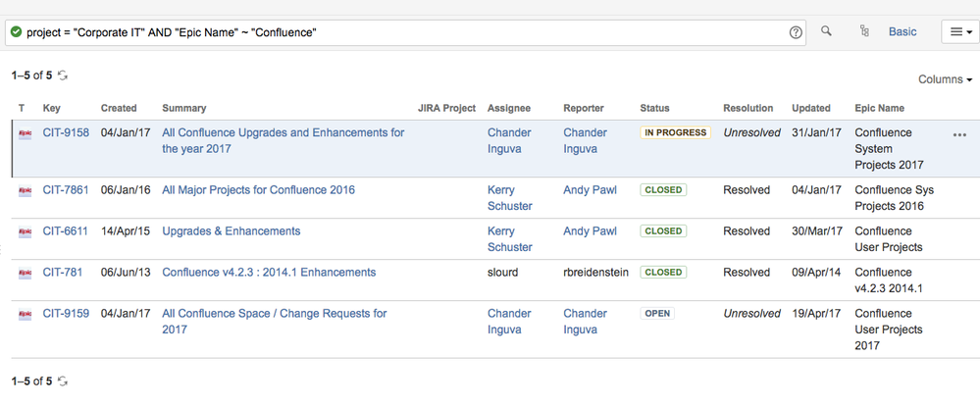
Task: Click reporter Chander Inguva on CIT-9159
Action: point(585,322)
